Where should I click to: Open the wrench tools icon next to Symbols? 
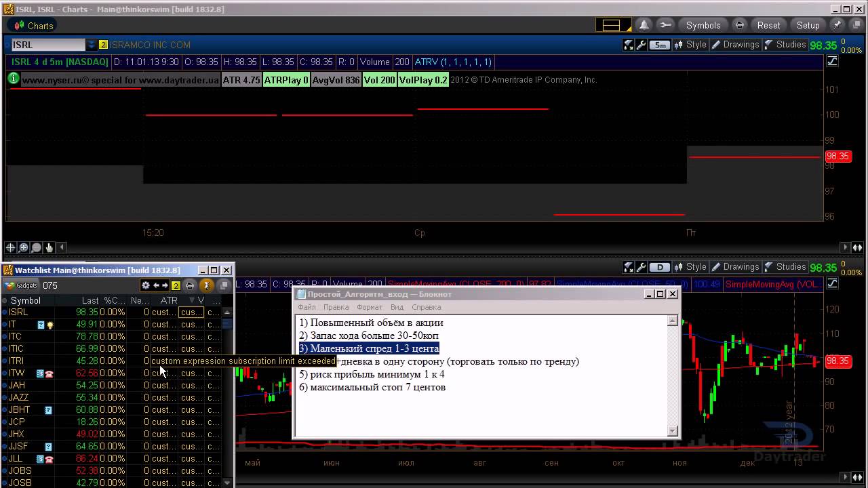[x=666, y=25]
